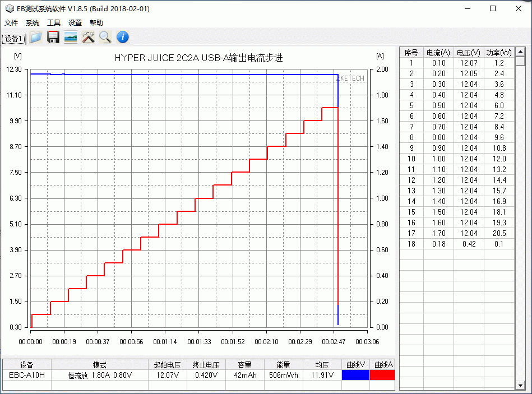Open the 设置 menu

pyautogui.click(x=75, y=23)
